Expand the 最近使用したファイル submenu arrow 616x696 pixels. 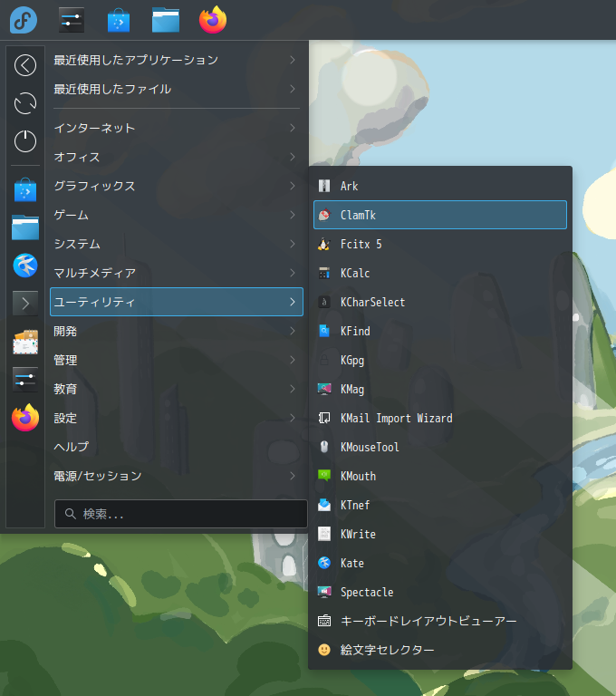[x=293, y=89]
